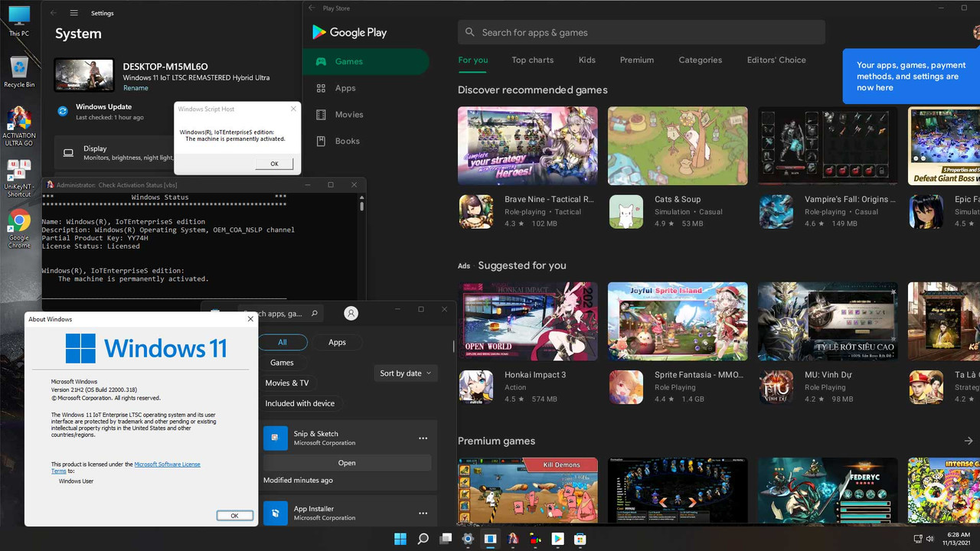
Task: Switch to the "Editors' Choice" tab
Action: pyautogui.click(x=776, y=60)
